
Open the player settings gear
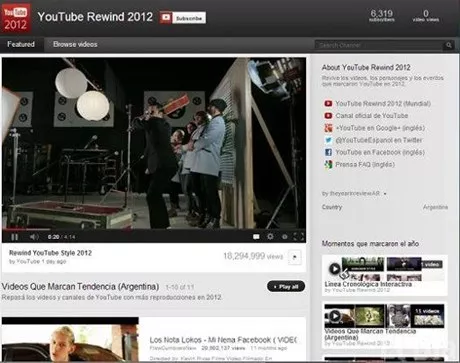(270, 237)
